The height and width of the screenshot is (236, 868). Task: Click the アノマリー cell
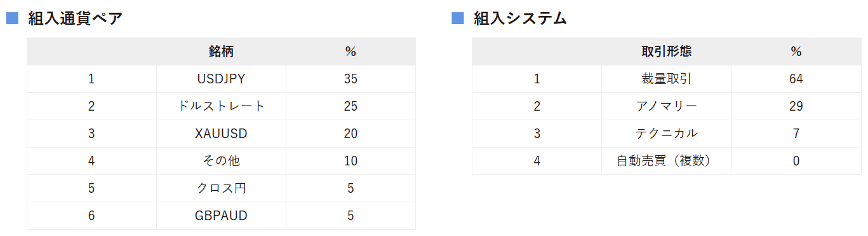point(667,106)
